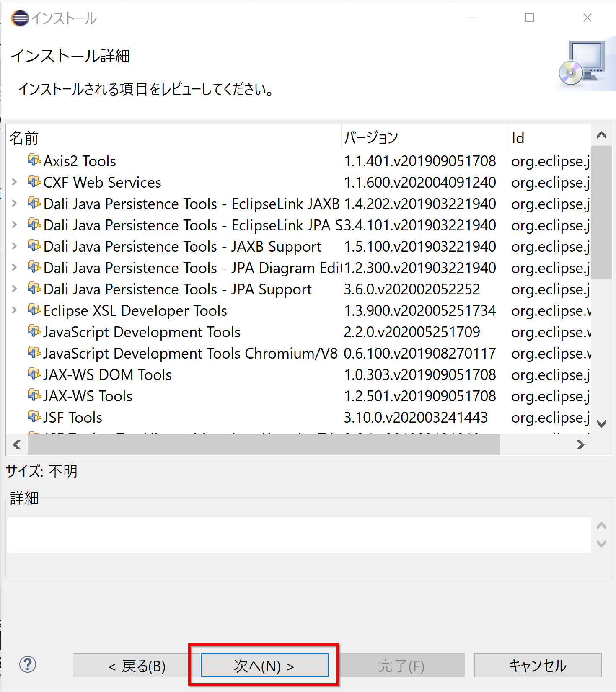Click the JAXB Support row feature icon
The image size is (616, 692).
click(x=34, y=246)
